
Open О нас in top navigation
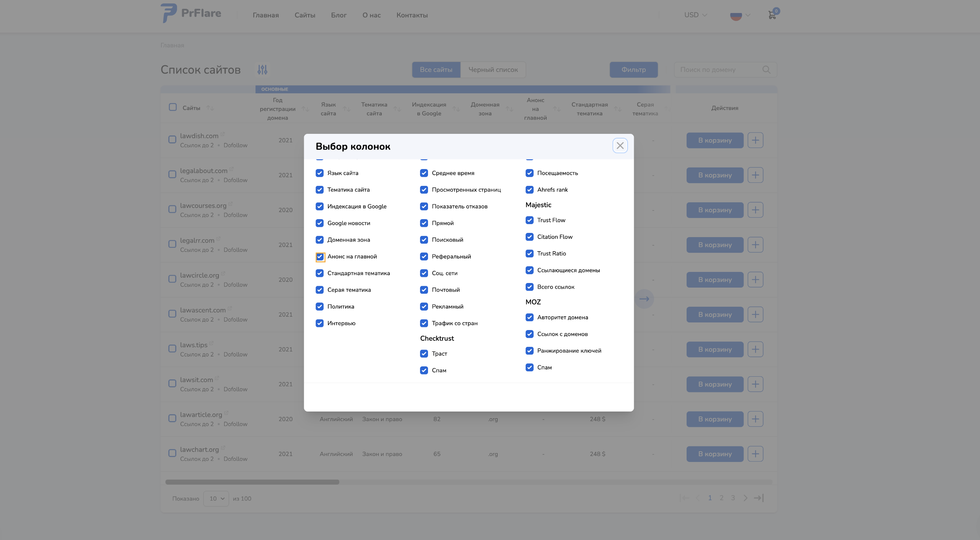371,15
